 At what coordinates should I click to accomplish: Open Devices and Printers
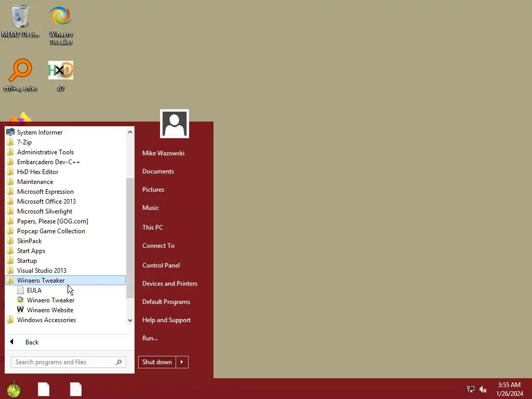(170, 284)
